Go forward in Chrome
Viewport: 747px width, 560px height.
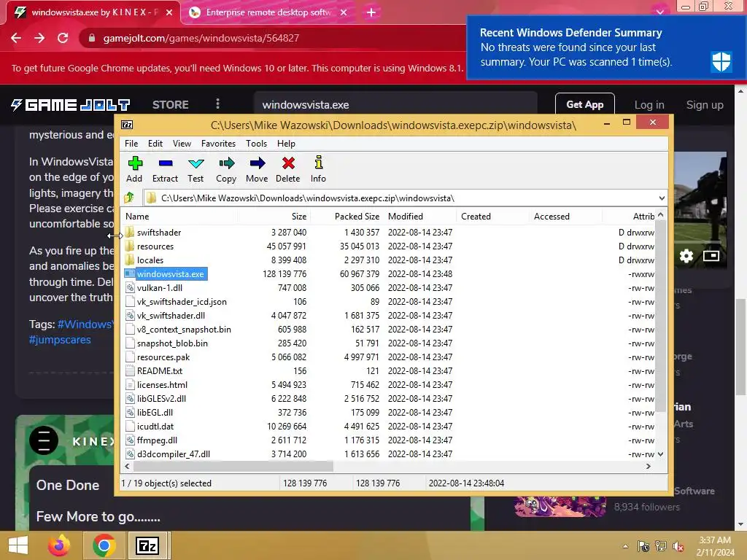pos(39,38)
